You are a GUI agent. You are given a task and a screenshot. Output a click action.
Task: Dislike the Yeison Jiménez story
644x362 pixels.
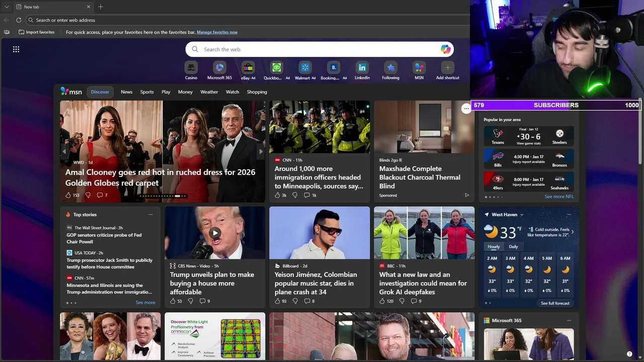click(295, 301)
